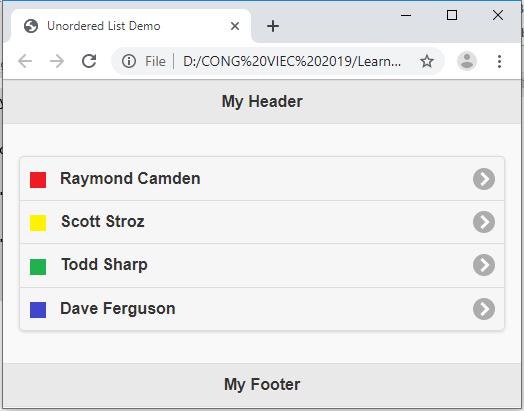
Task: Click the arrow beside Raymond Camden
Action: pyautogui.click(x=484, y=179)
